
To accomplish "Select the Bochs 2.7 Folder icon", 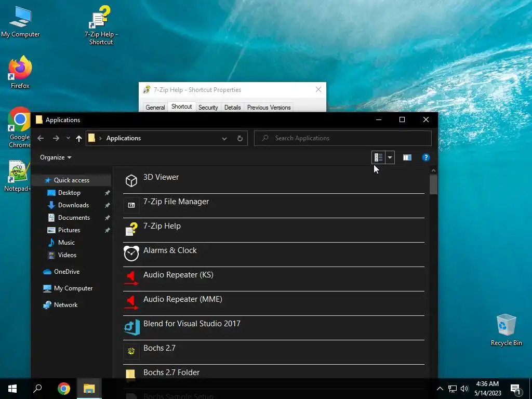I will (131, 375).
